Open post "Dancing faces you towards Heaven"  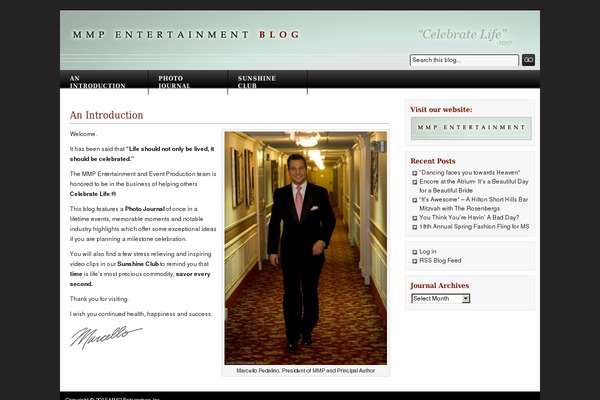pyautogui.click(x=470, y=173)
